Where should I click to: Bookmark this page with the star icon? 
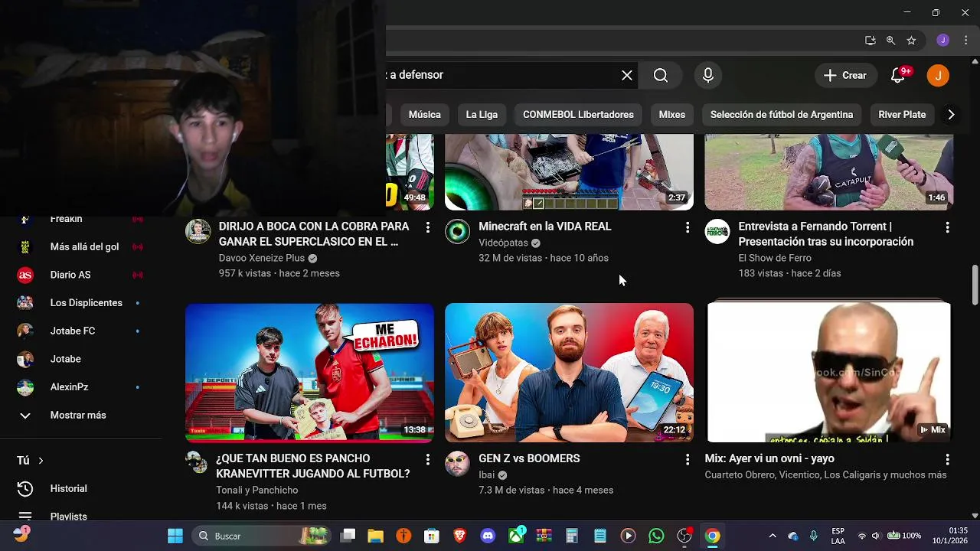(911, 41)
